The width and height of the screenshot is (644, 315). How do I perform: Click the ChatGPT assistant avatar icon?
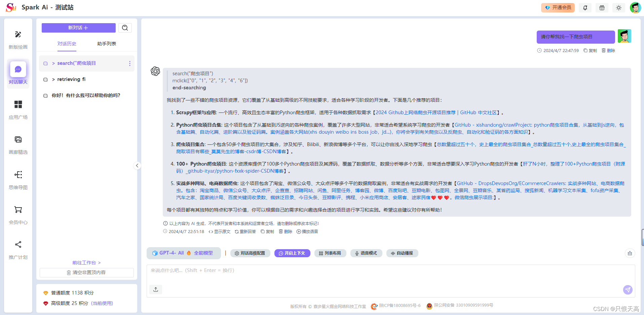pos(155,71)
